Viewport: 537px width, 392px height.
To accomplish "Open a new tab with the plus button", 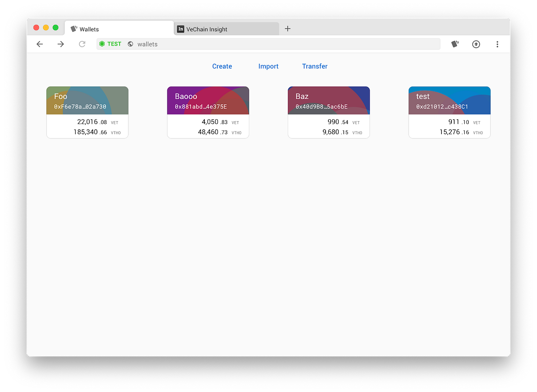I will point(288,28).
